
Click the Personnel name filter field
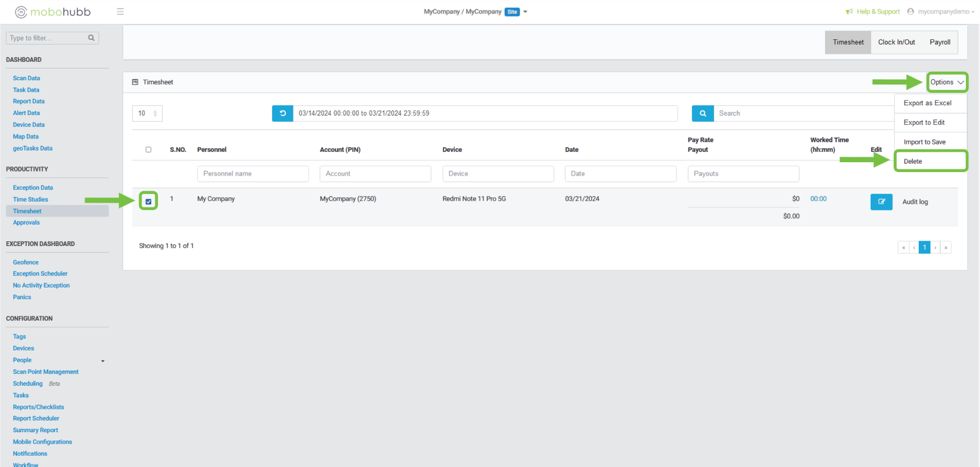click(252, 174)
